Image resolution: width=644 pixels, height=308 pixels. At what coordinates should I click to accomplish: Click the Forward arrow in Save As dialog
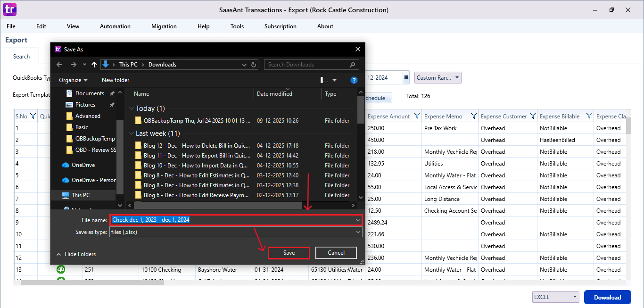click(x=73, y=65)
